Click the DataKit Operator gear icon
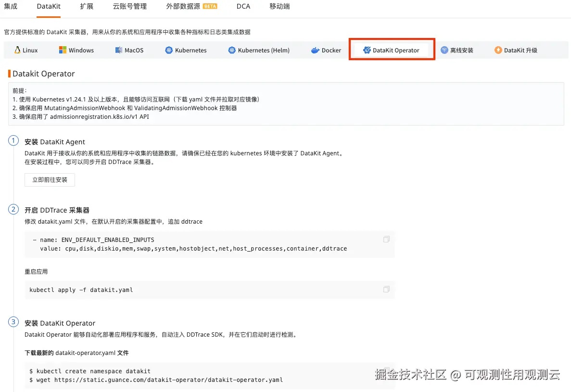571x392 pixels. click(367, 50)
